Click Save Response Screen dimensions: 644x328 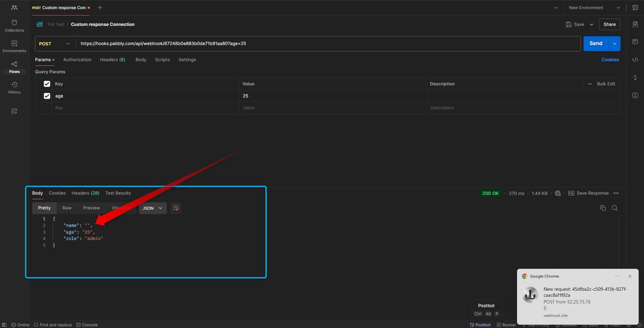588,193
